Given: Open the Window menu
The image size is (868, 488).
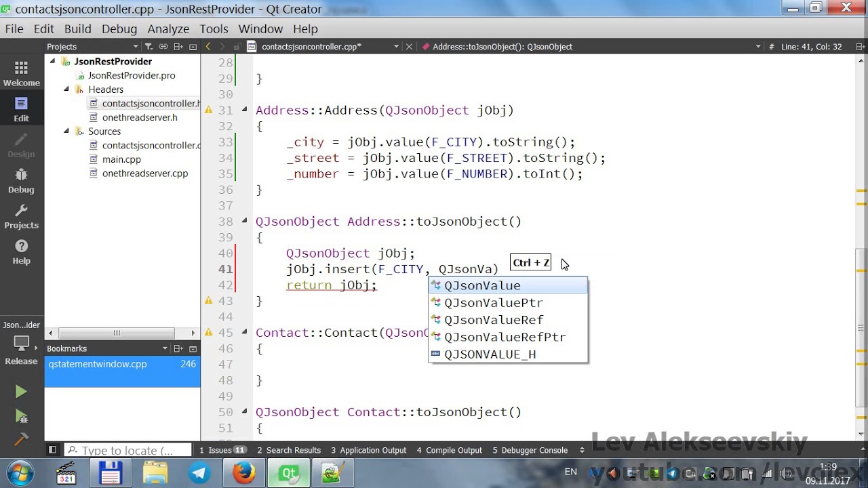Looking at the screenshot, I should click(x=260, y=29).
